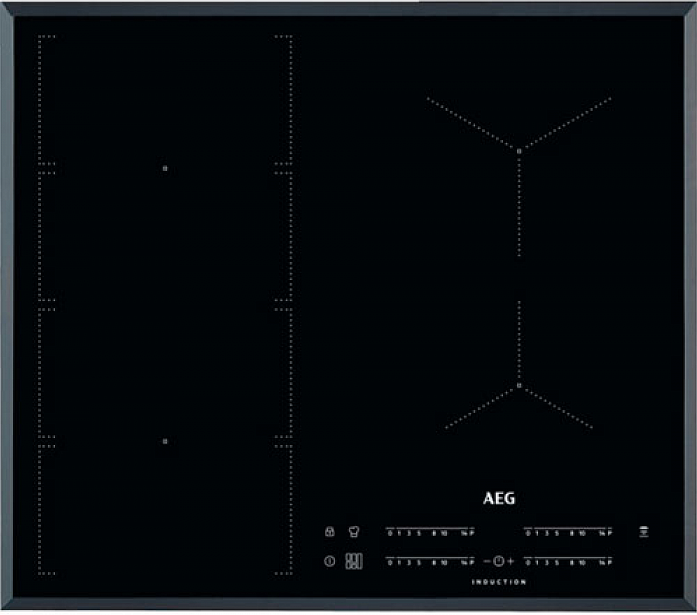Tap the timer minus button

coord(487,561)
